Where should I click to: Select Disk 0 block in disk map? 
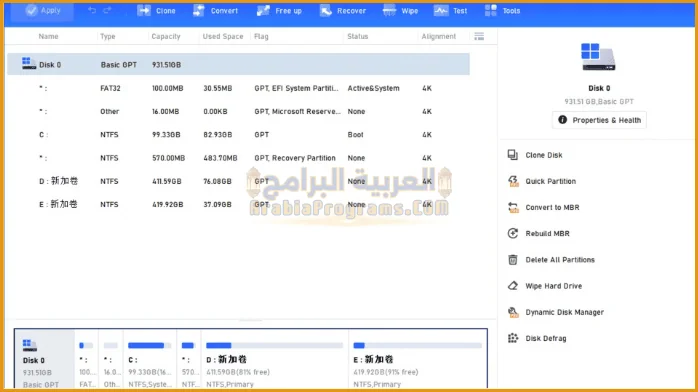pyautogui.click(x=45, y=360)
